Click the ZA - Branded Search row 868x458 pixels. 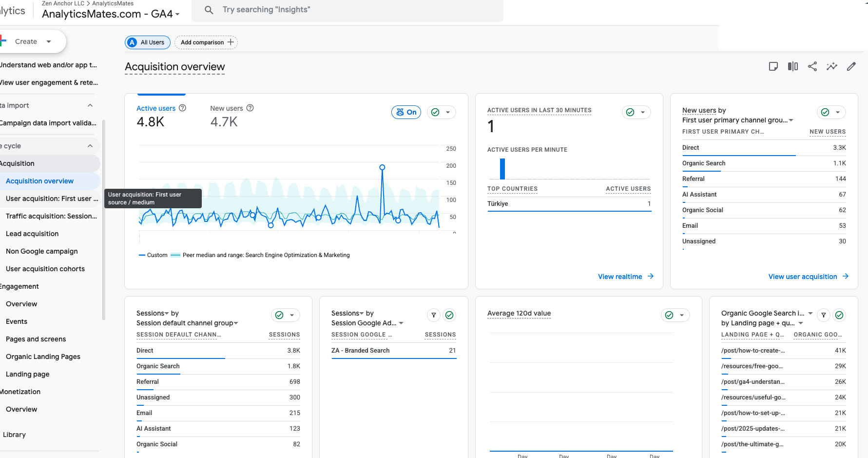coord(394,351)
